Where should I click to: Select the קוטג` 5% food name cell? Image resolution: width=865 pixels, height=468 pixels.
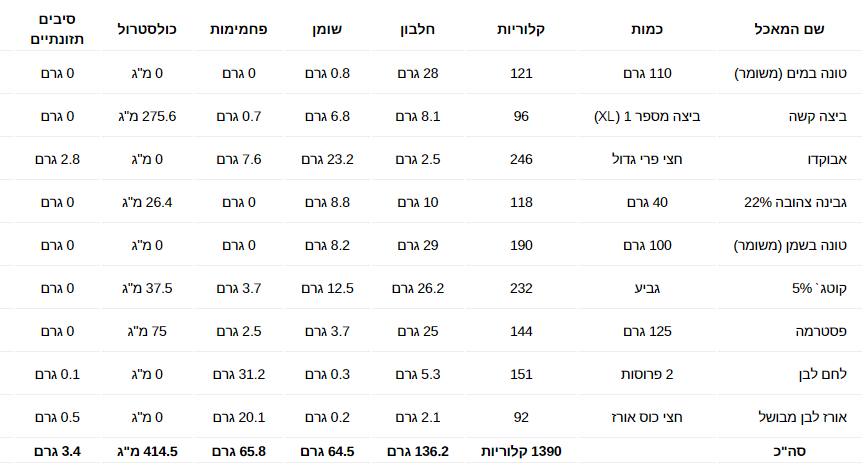click(819, 289)
